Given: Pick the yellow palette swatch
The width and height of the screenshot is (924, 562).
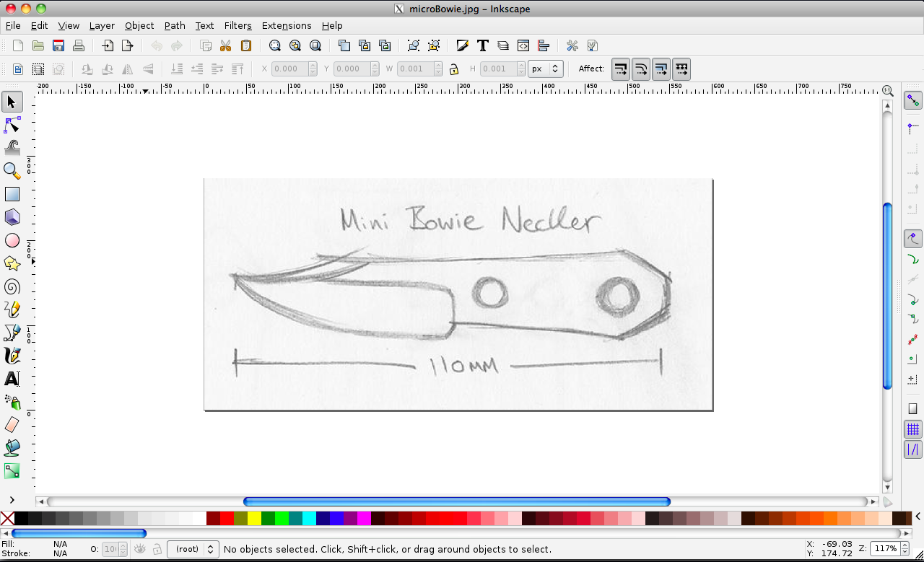Looking at the screenshot, I should (x=254, y=518).
